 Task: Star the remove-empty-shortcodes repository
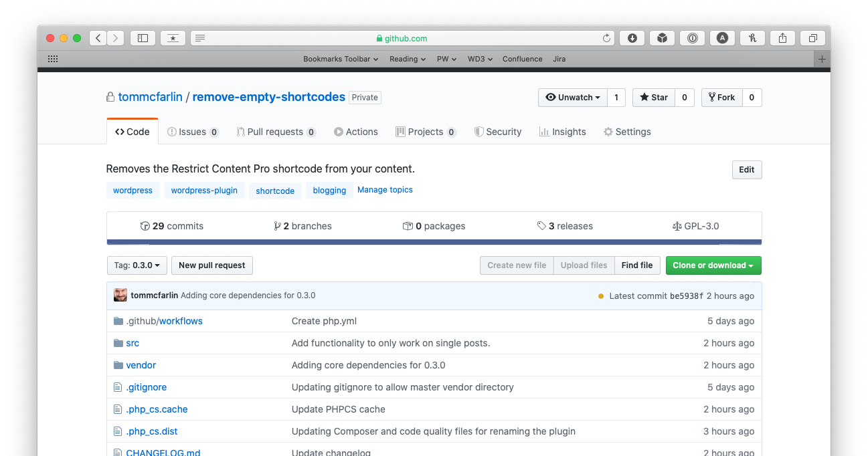pyautogui.click(x=653, y=98)
